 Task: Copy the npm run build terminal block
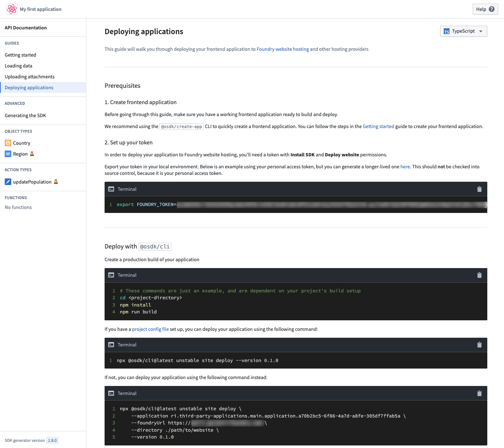[479, 275]
